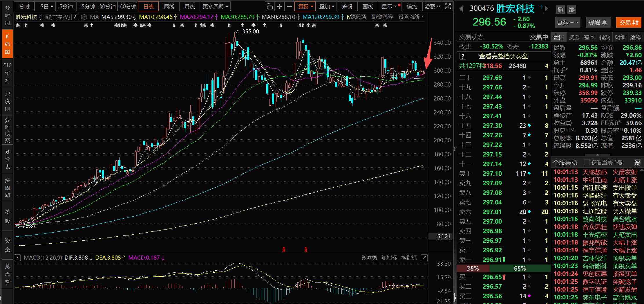Open the K线图 sidebar view
Screen dimensions: 644x304
click(7, 44)
